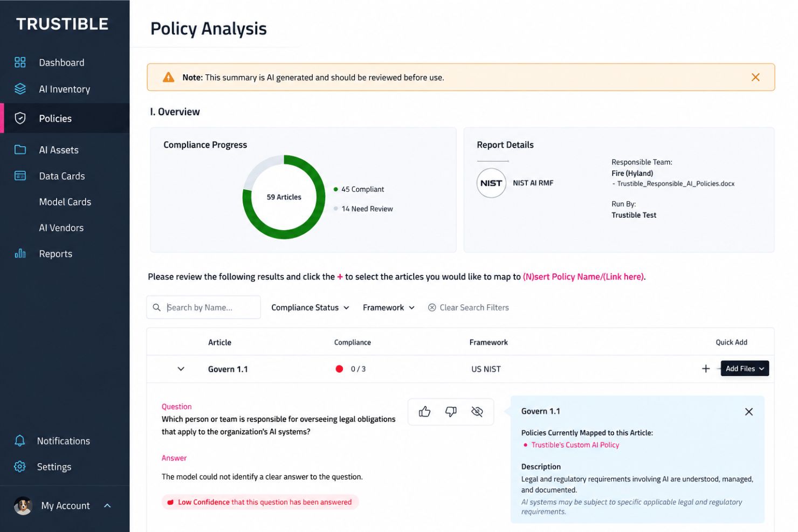Click the Reports bar chart icon
The height and width of the screenshot is (532, 798).
click(20, 253)
